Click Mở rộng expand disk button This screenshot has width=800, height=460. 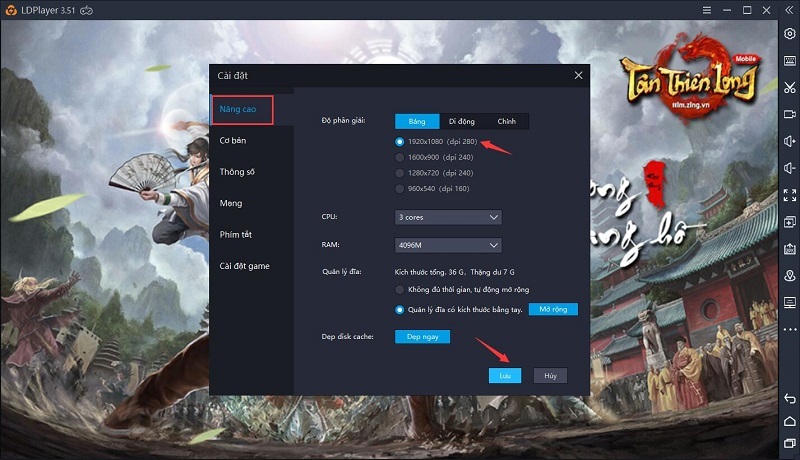(553, 310)
